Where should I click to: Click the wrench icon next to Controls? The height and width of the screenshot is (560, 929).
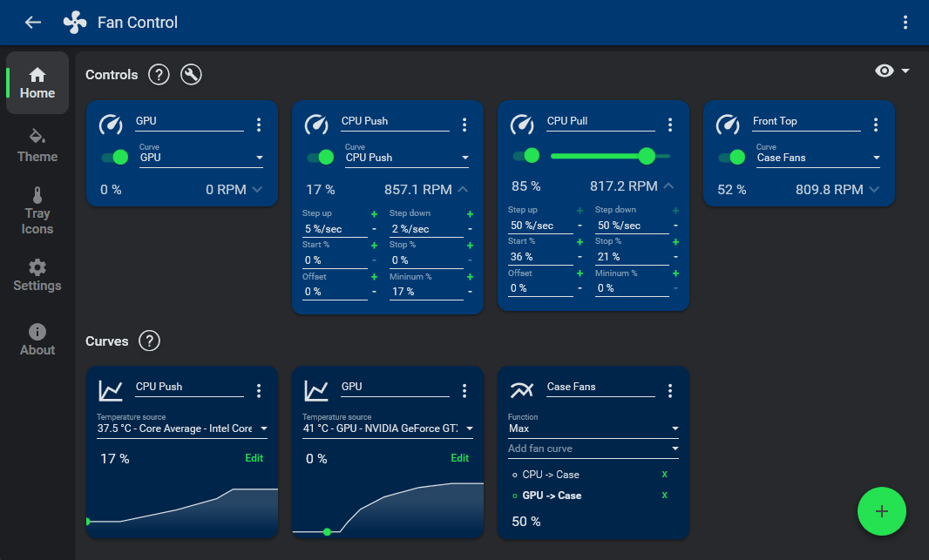click(191, 75)
